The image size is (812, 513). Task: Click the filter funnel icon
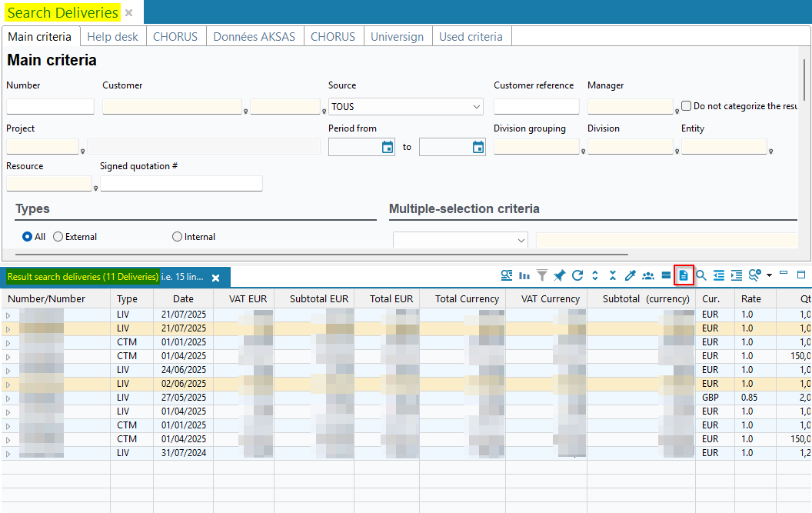point(542,275)
